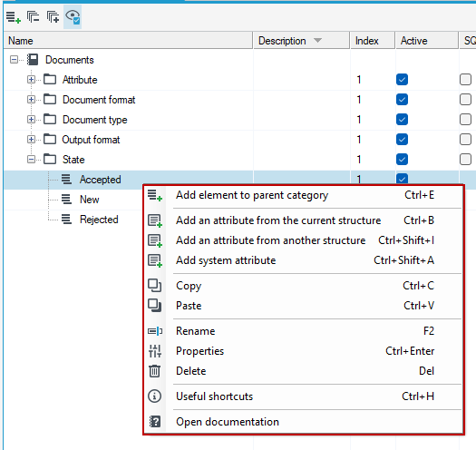Click the Add element to parent category icon
Screen dimensions: 476x450
[x=155, y=195]
